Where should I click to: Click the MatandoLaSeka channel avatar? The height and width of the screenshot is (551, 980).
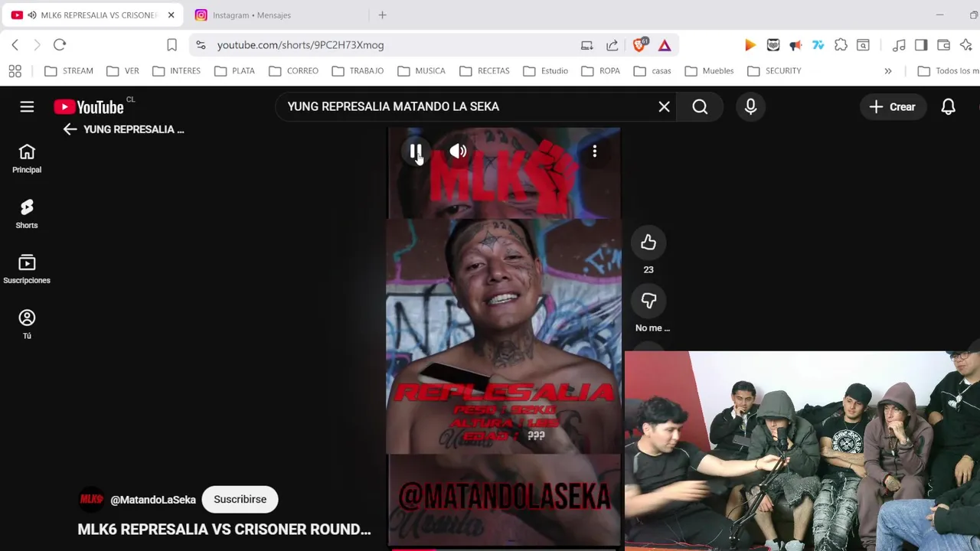pyautogui.click(x=91, y=499)
